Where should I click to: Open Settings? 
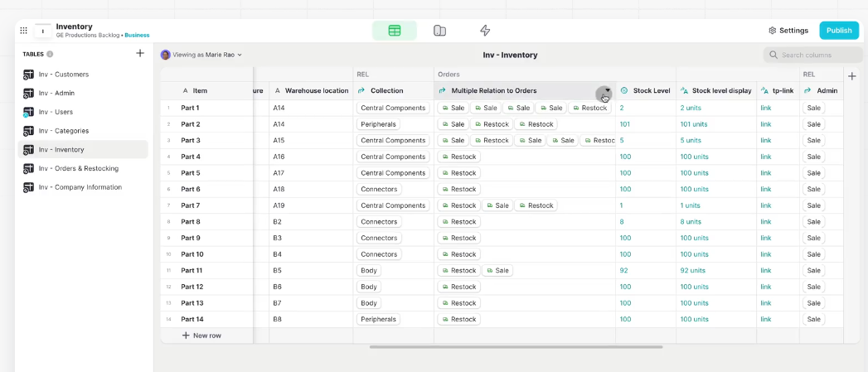click(788, 31)
